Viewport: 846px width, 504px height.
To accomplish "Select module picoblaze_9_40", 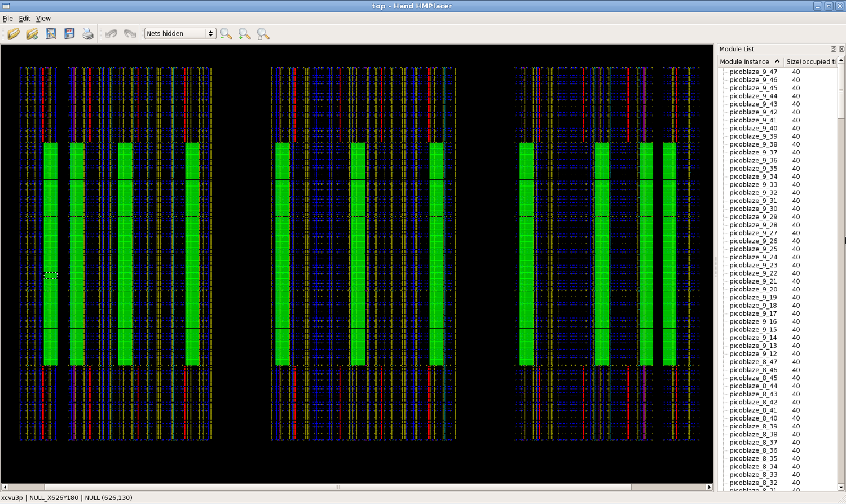I will click(753, 128).
